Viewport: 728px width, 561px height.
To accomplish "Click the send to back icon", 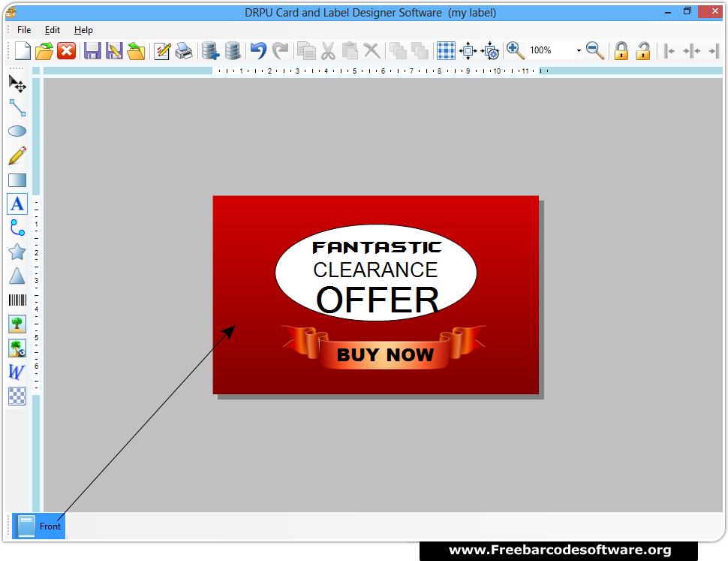I will pos(420,50).
